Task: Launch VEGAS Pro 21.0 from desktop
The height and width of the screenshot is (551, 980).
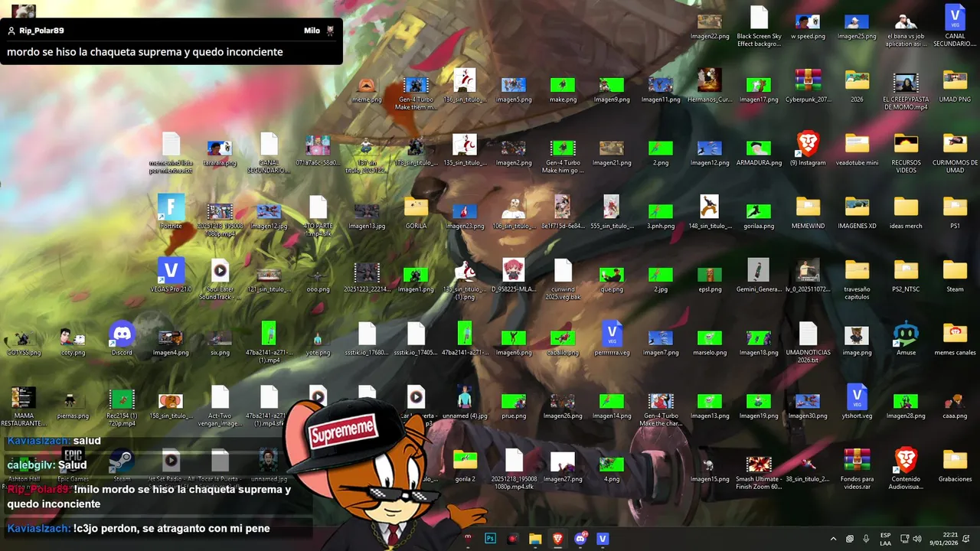Action: point(171,275)
